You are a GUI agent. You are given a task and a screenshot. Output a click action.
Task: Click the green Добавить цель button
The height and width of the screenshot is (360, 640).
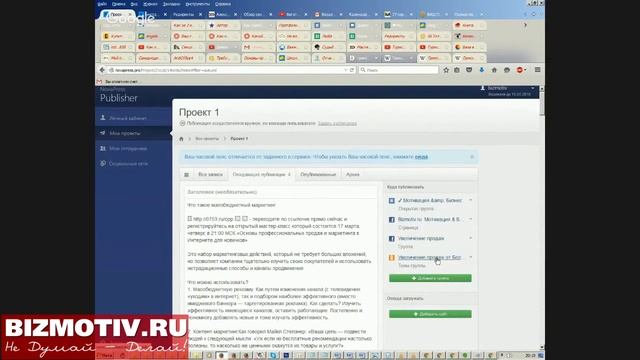[x=430, y=278]
